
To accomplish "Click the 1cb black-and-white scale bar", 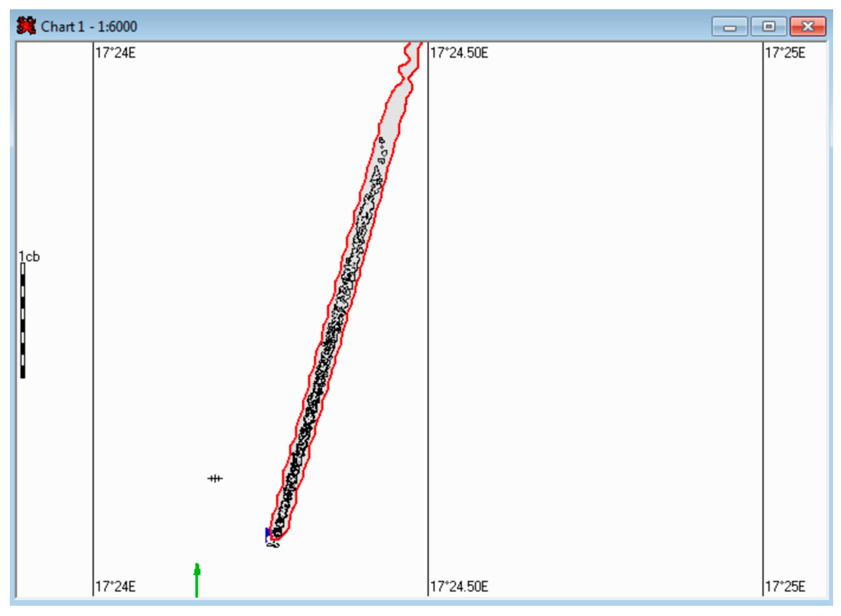I will point(23,321).
